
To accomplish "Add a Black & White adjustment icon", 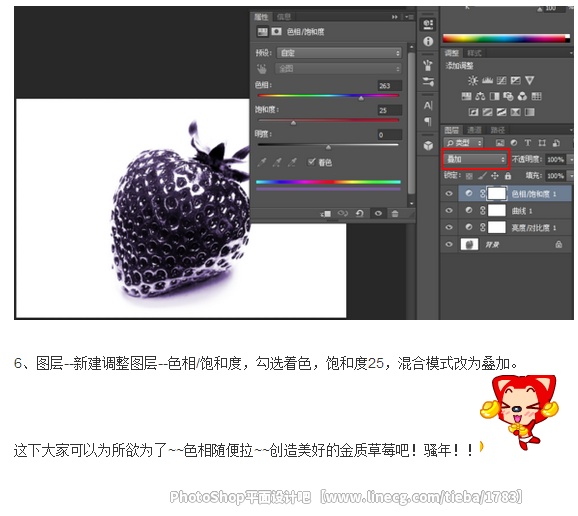I will [x=494, y=97].
